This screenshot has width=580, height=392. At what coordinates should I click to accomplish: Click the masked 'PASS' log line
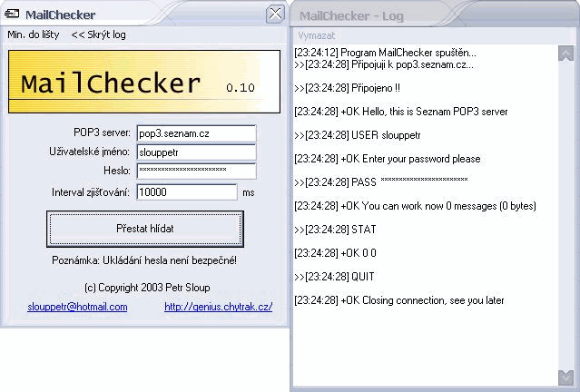[x=381, y=182]
